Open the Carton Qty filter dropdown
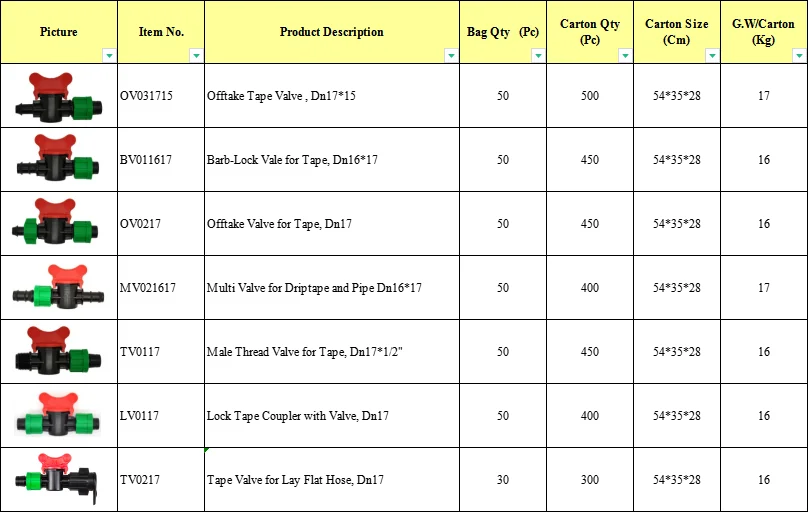Screen dimensions: 808x512 pos(625,56)
